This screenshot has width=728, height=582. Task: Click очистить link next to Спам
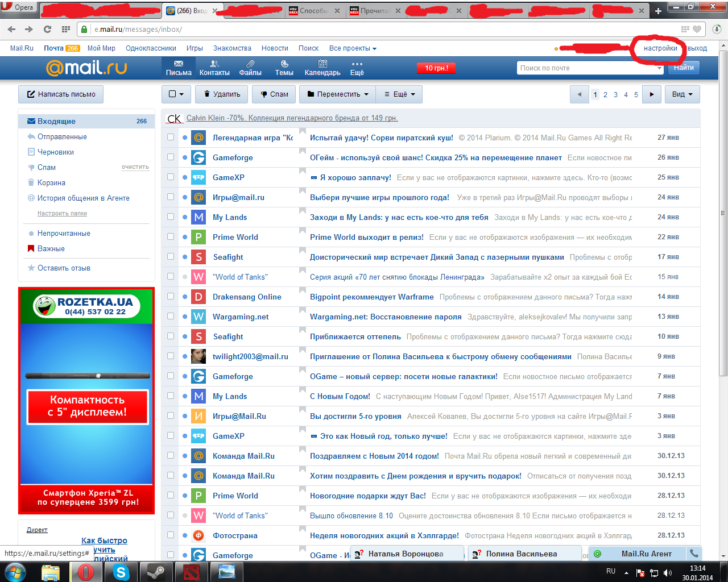click(x=135, y=167)
